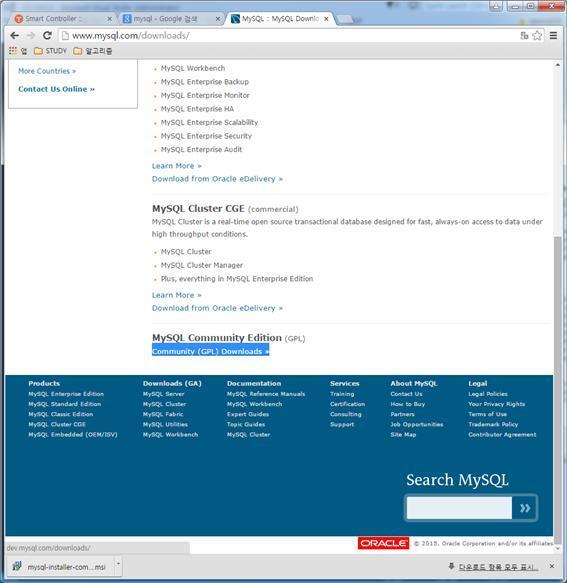This screenshot has height=583, width=567.
Task: Open Your Privacy Rights footer link
Action: coord(497,404)
